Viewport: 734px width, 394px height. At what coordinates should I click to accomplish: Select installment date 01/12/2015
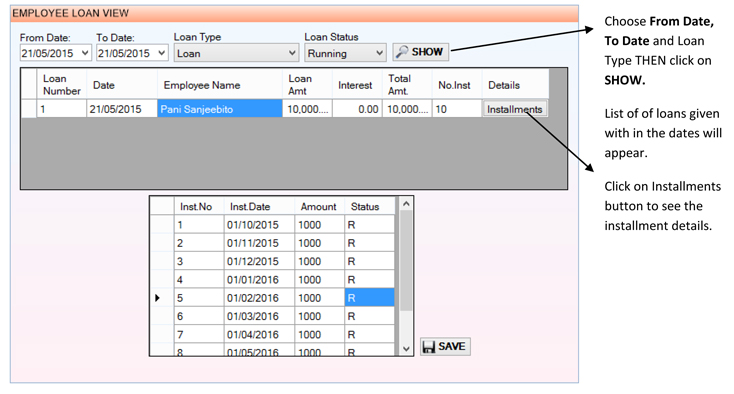tap(259, 261)
